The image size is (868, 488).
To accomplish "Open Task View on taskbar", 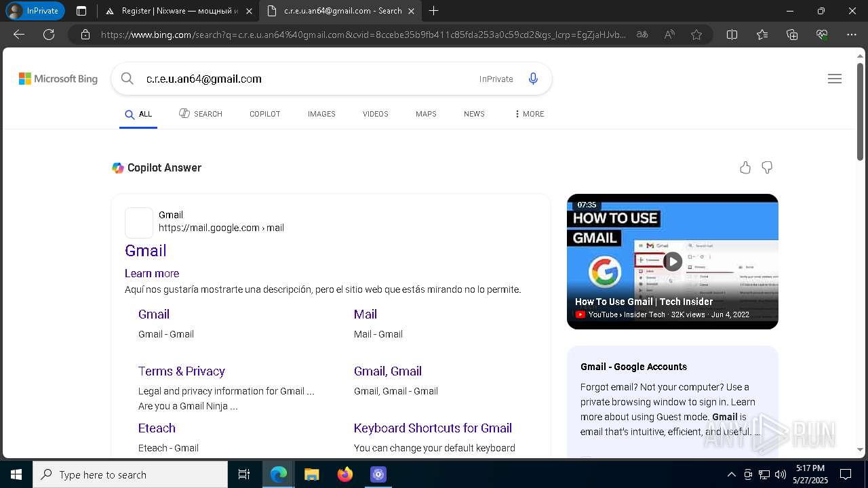I will pyautogui.click(x=244, y=474).
